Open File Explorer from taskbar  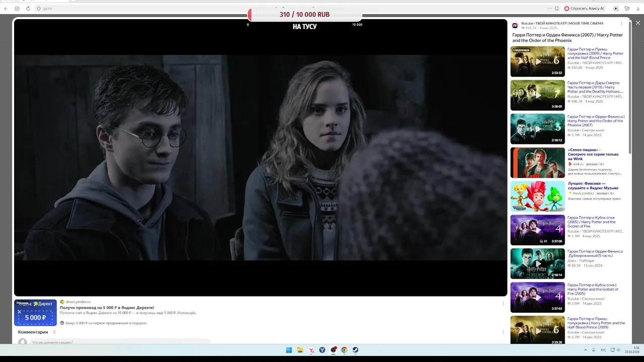pos(300,350)
